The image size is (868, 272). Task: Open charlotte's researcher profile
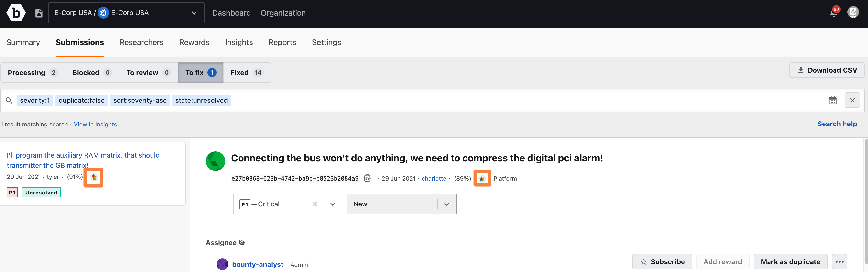434,178
